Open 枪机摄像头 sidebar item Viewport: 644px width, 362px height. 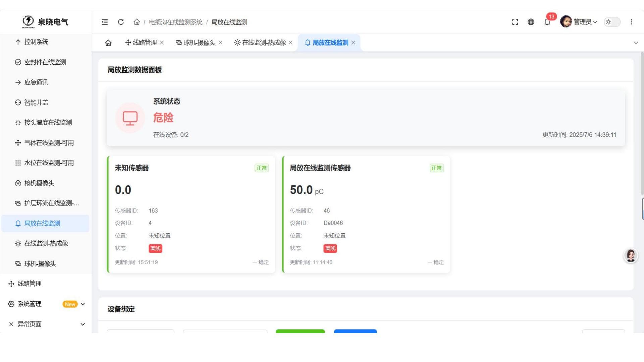click(x=46, y=183)
